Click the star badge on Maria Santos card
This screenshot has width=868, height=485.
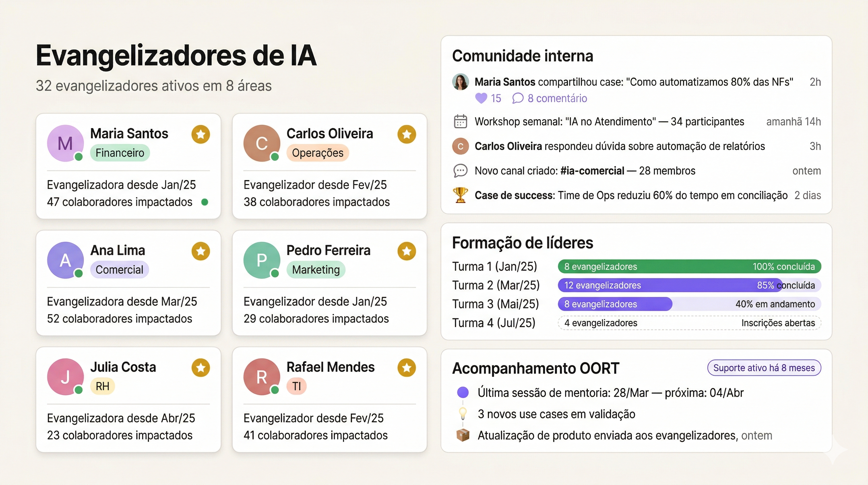click(x=201, y=134)
